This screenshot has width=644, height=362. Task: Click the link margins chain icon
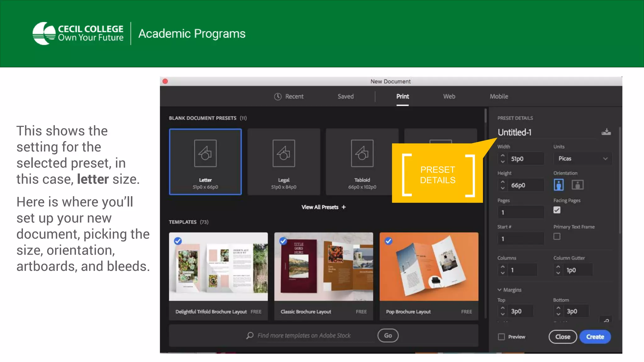[x=606, y=321]
